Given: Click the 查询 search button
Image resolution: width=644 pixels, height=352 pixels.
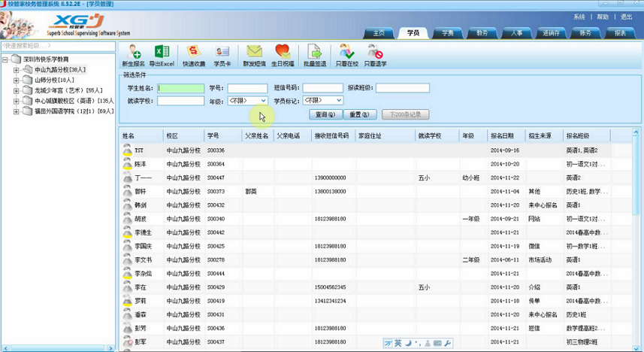Looking at the screenshot, I should [x=325, y=114].
